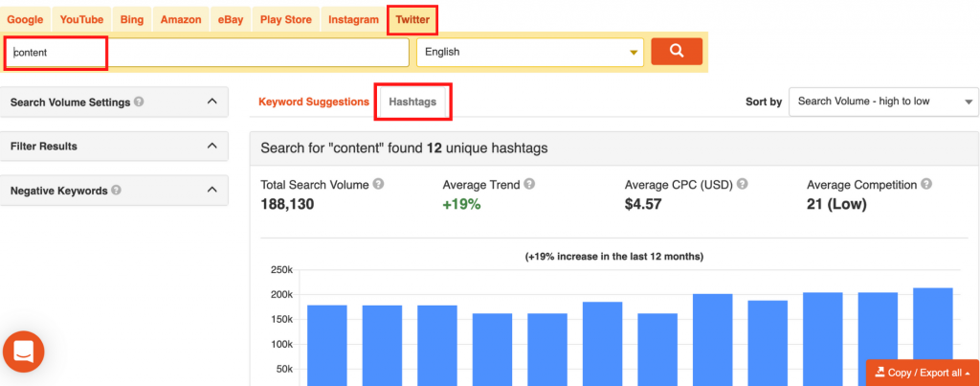This screenshot has height=386, width=980.
Task: Click the orange search magnifier button
Action: [677, 52]
